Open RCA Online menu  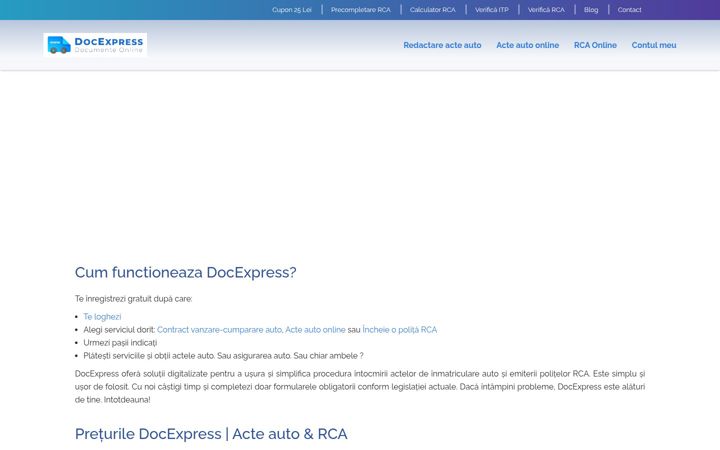click(x=595, y=45)
